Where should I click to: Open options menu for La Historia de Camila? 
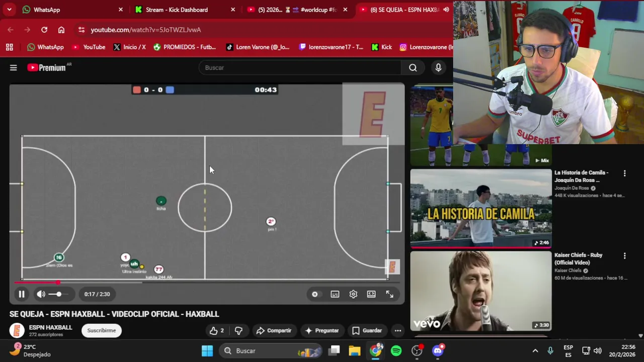(x=625, y=173)
